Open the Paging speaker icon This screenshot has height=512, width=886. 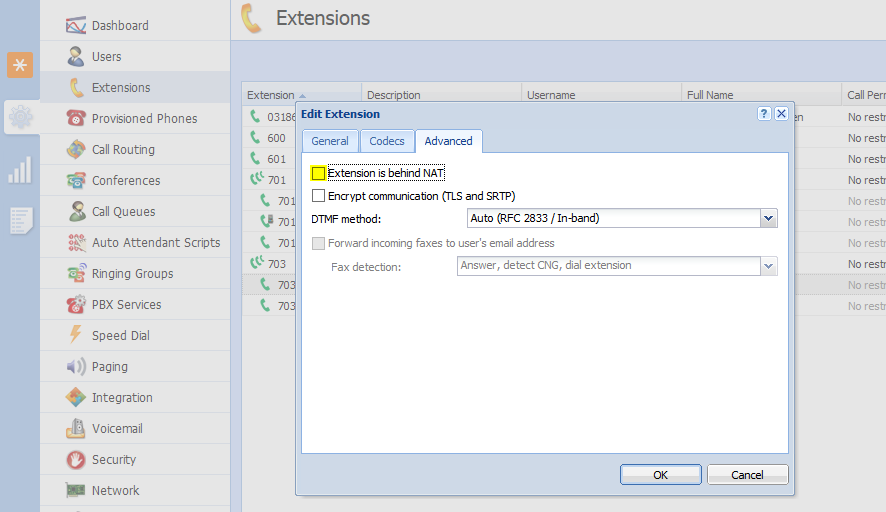[76, 367]
